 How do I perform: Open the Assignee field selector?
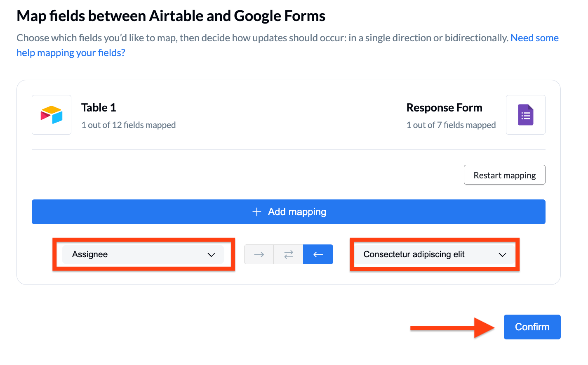pos(143,254)
